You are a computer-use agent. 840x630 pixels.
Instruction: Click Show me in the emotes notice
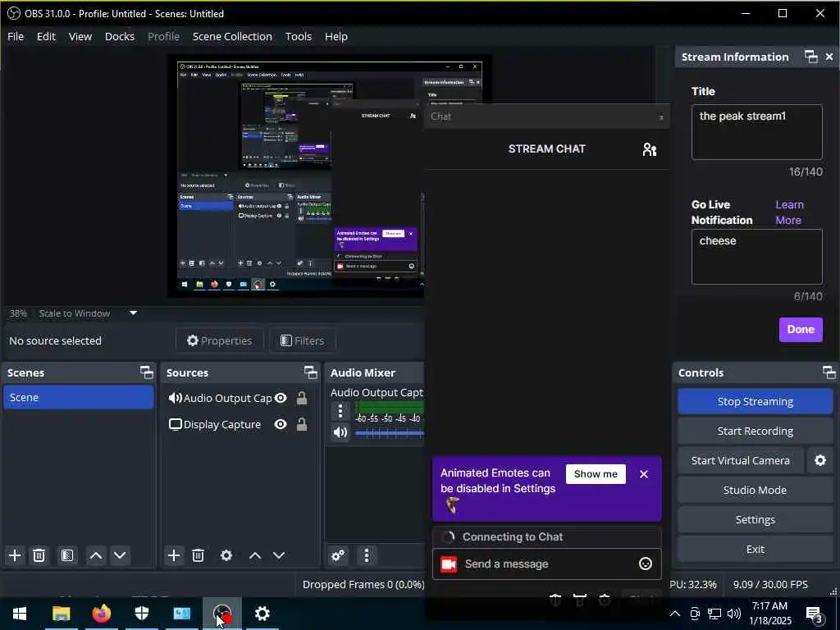pyautogui.click(x=596, y=474)
